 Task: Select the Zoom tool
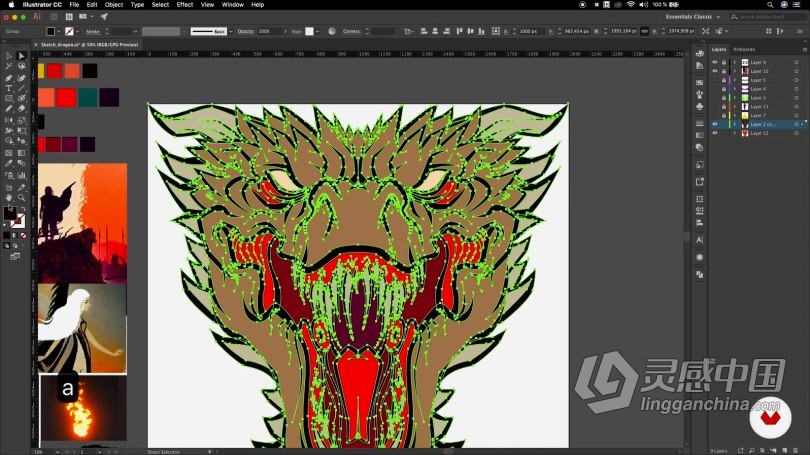click(x=21, y=198)
